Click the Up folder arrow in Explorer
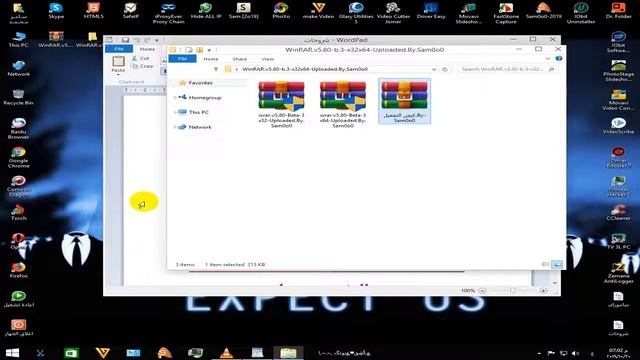This screenshot has height=360, width=640. [x=216, y=69]
